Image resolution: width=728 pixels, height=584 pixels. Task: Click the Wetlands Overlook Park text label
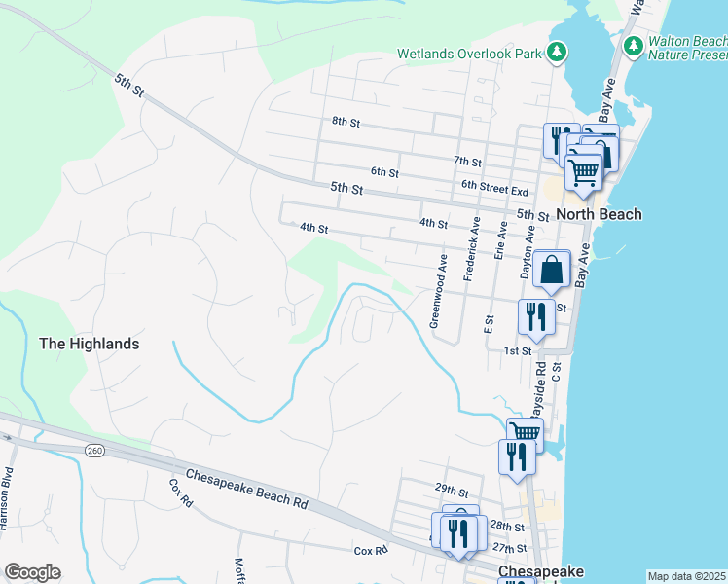468,55
